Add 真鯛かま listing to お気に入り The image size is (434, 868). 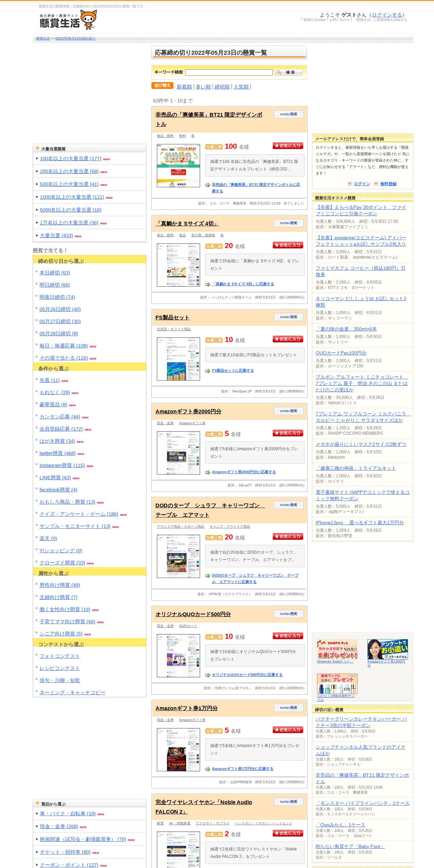(x=288, y=245)
